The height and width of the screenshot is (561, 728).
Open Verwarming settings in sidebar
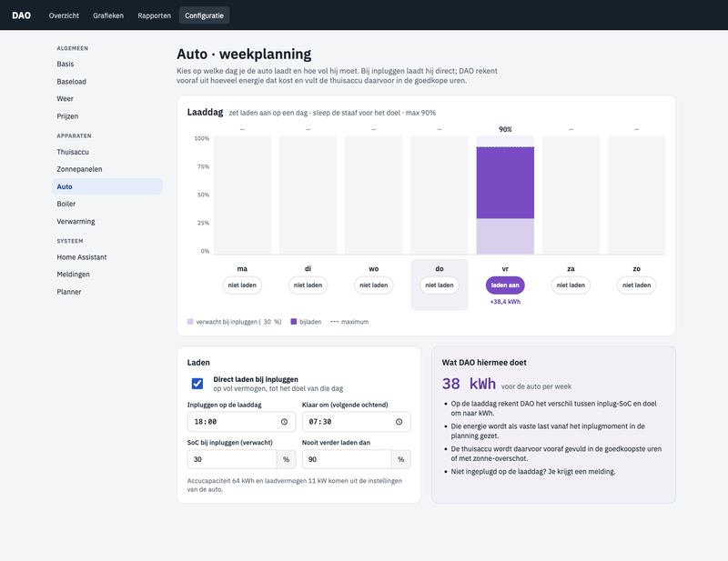(106, 222)
